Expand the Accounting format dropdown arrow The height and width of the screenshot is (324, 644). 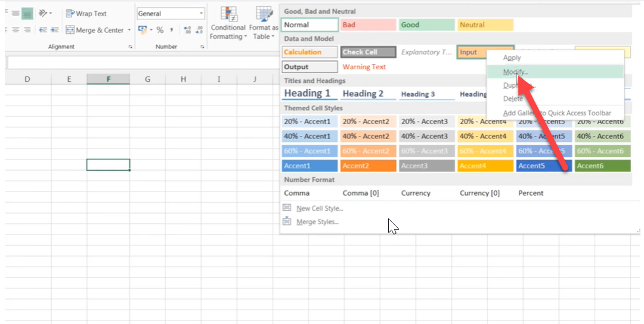(151, 30)
